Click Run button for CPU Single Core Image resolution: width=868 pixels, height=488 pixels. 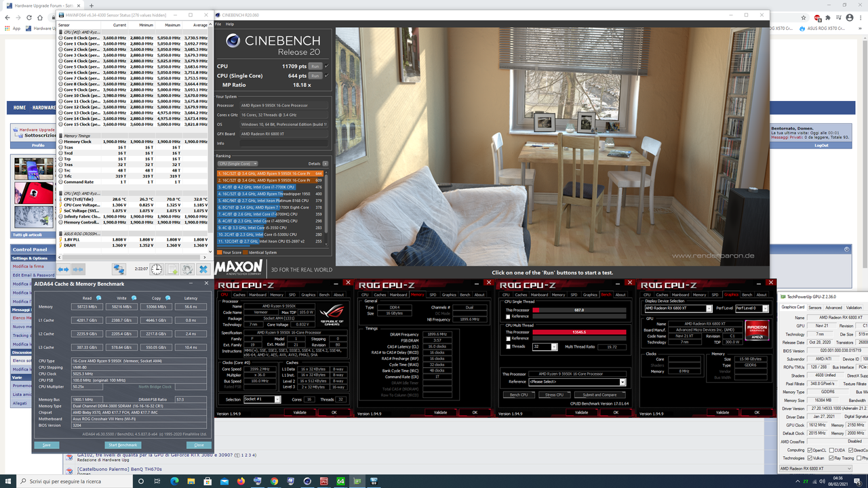(x=315, y=76)
